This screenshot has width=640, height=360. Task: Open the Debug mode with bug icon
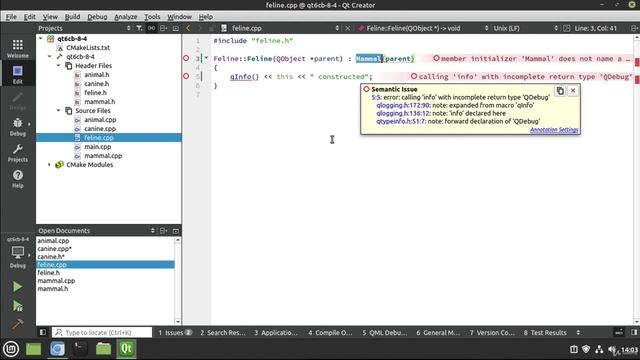click(18, 127)
